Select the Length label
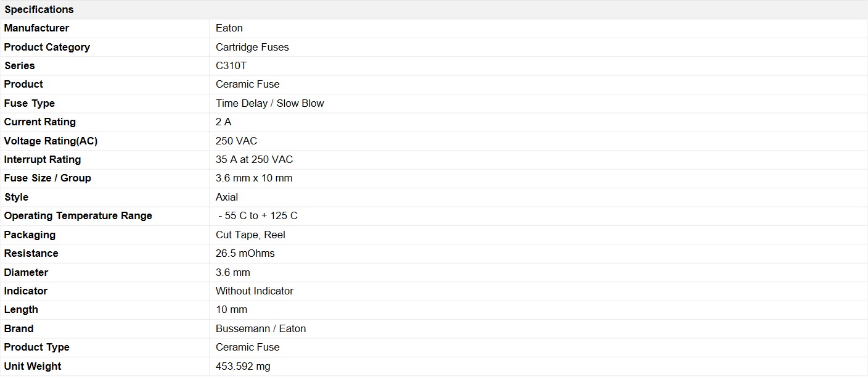Image resolution: width=868 pixels, height=379 pixels. click(x=21, y=309)
